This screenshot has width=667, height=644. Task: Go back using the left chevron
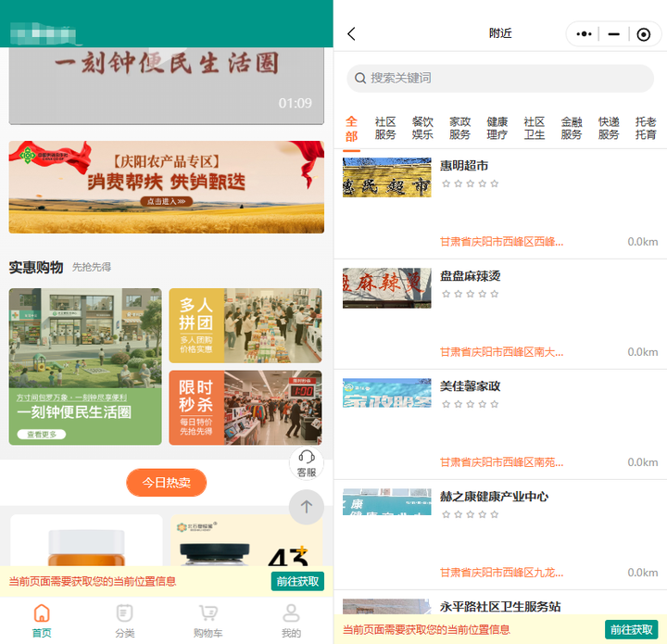[352, 34]
